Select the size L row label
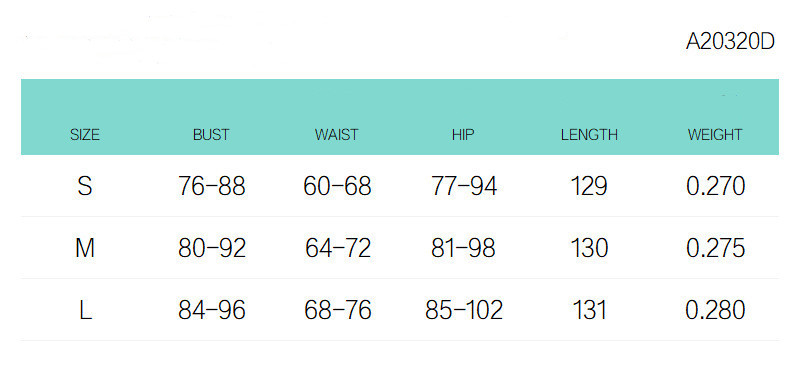Viewport: 800px width, 379px height. pyautogui.click(x=85, y=310)
